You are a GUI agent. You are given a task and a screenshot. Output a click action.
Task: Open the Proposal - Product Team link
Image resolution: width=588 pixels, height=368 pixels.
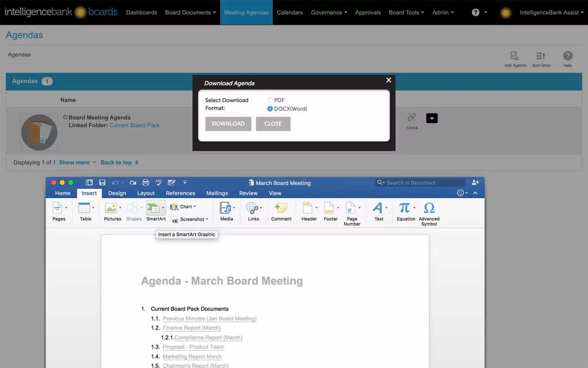(x=193, y=347)
